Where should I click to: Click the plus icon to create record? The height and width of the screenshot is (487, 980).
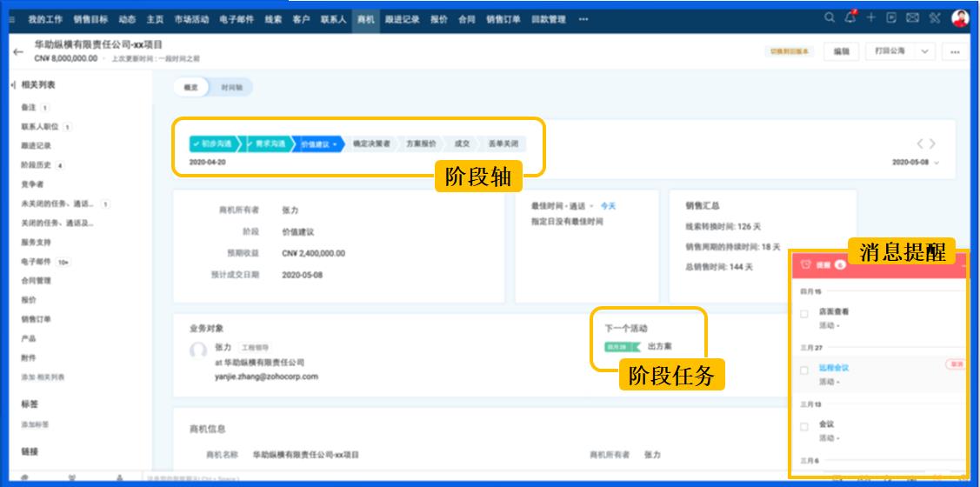870,18
